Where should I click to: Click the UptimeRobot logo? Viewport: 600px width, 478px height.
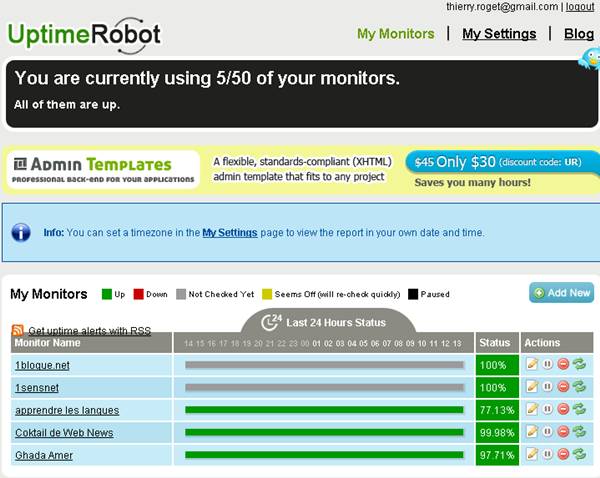(x=84, y=35)
